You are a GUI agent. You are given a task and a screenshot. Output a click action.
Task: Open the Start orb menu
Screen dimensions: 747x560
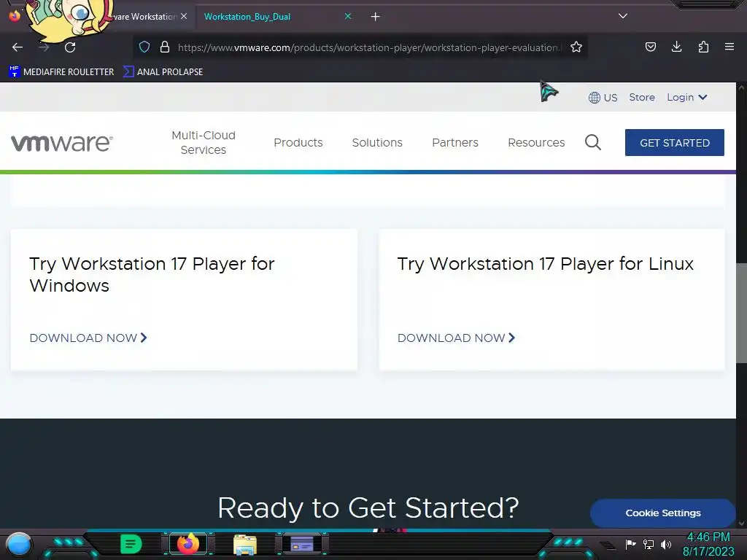click(19, 545)
